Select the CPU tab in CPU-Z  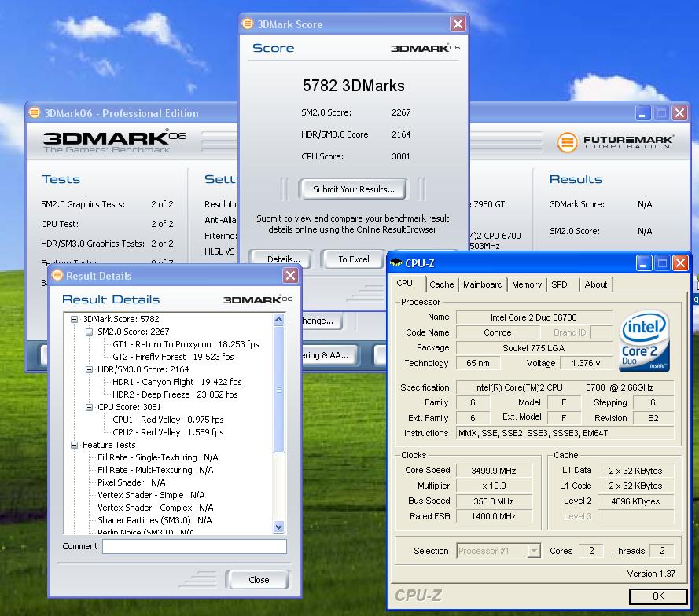click(x=405, y=284)
